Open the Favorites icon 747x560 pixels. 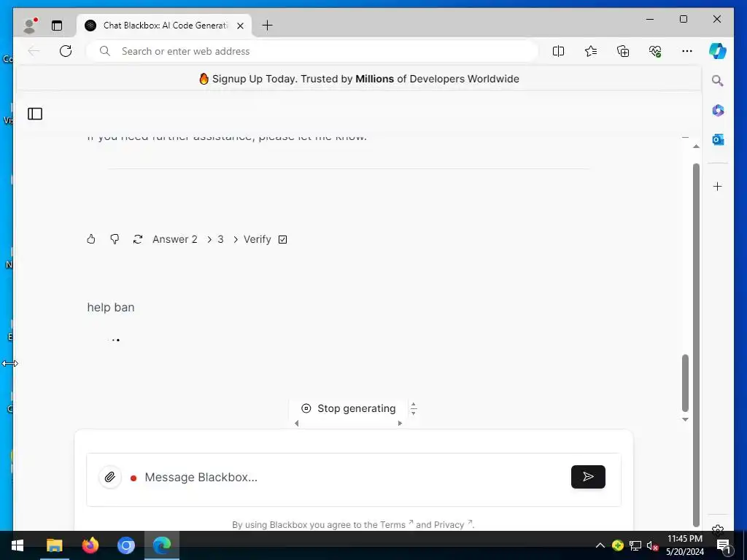[591, 51]
